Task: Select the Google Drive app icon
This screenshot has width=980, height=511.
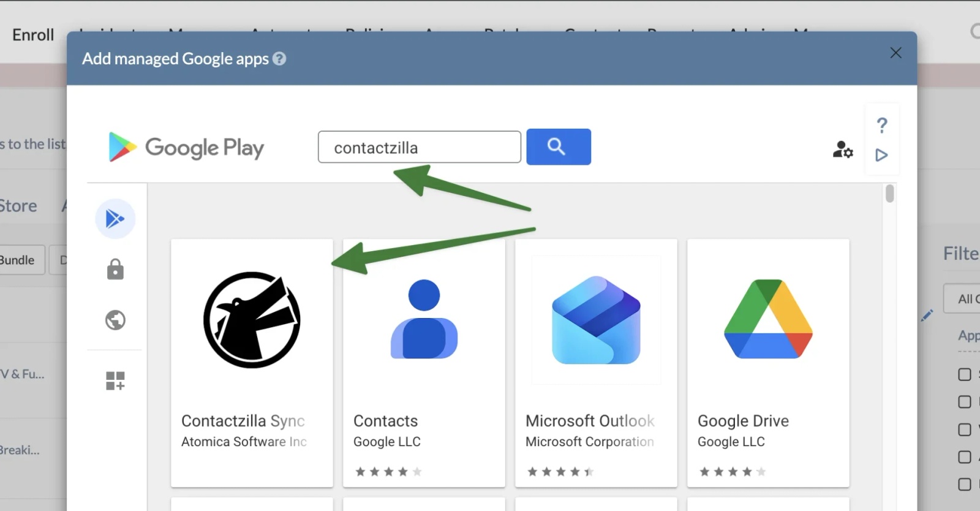Action: [x=768, y=319]
